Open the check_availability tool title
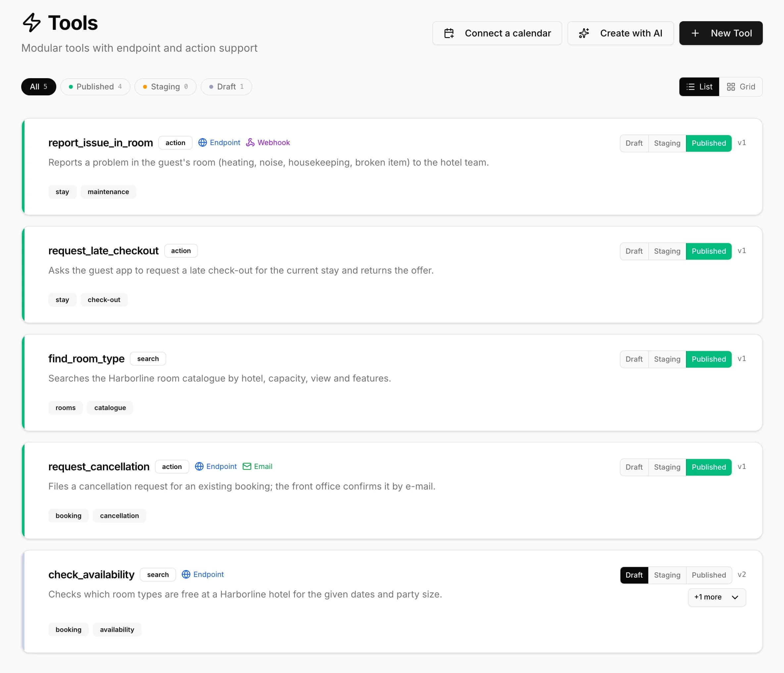 (91, 575)
